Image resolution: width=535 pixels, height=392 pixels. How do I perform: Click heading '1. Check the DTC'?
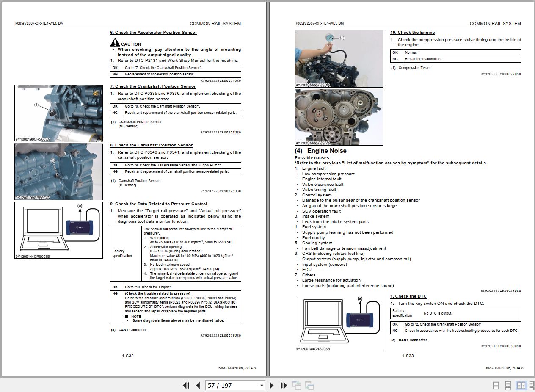408,296
